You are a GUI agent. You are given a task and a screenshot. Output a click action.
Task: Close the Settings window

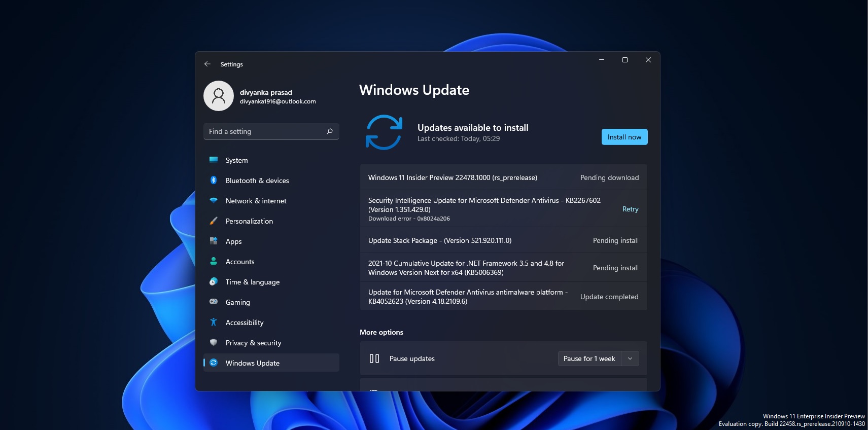(x=648, y=60)
